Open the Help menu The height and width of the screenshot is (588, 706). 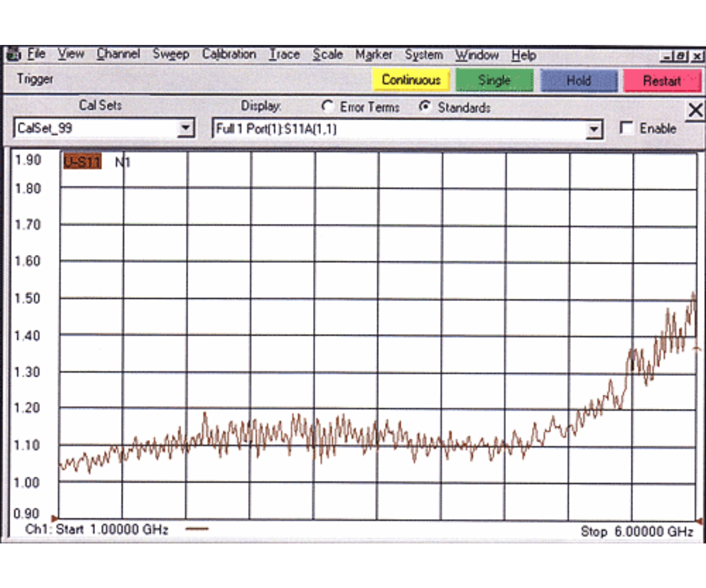(524, 56)
